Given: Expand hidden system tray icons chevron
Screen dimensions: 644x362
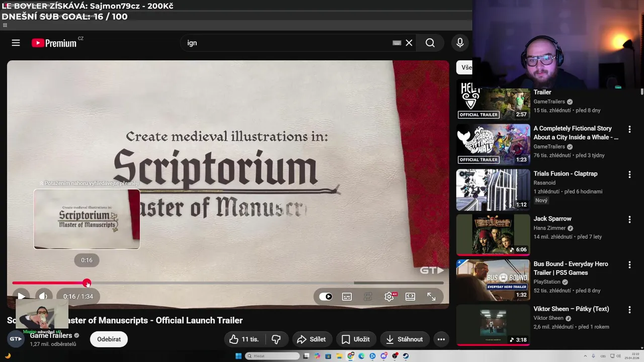Looking at the screenshot, I should coord(585,356).
